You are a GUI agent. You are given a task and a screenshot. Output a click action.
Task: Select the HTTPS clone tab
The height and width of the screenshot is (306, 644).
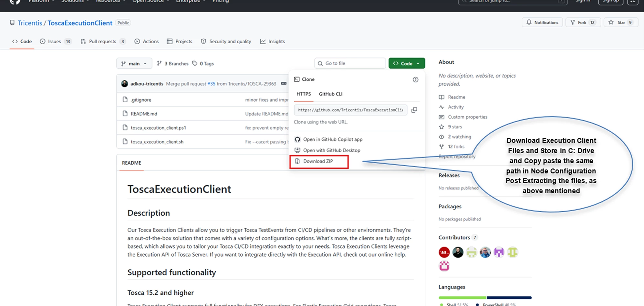304,94
